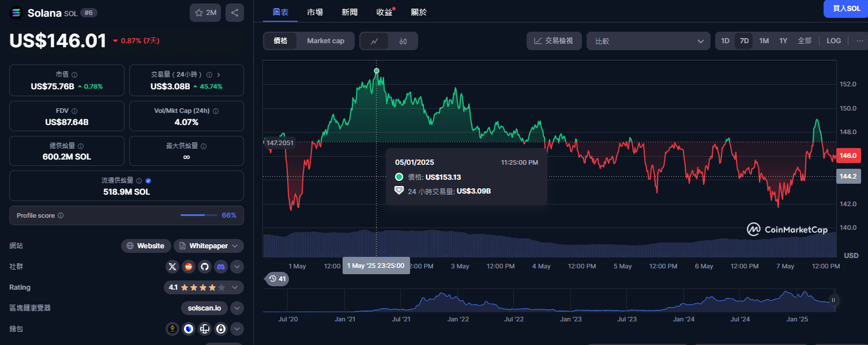Viewport: 868px width, 345px height.
Task: Click the max supply info icon
Action: 204,146
